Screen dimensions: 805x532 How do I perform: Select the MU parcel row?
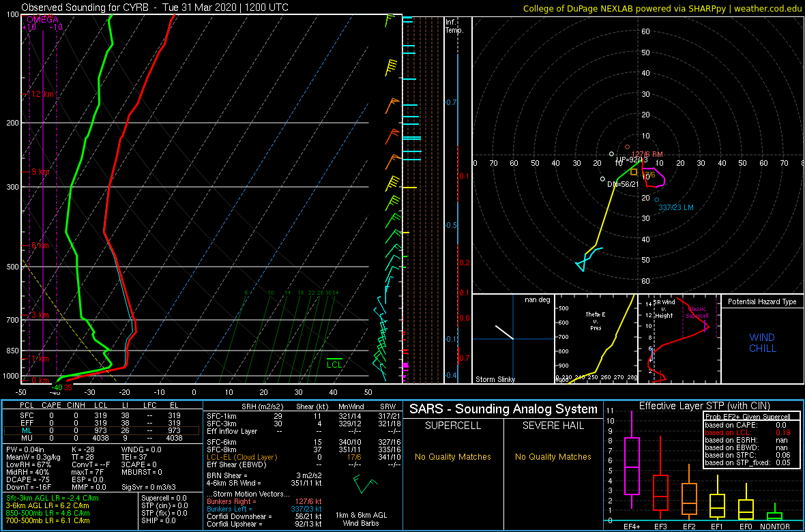103,438
